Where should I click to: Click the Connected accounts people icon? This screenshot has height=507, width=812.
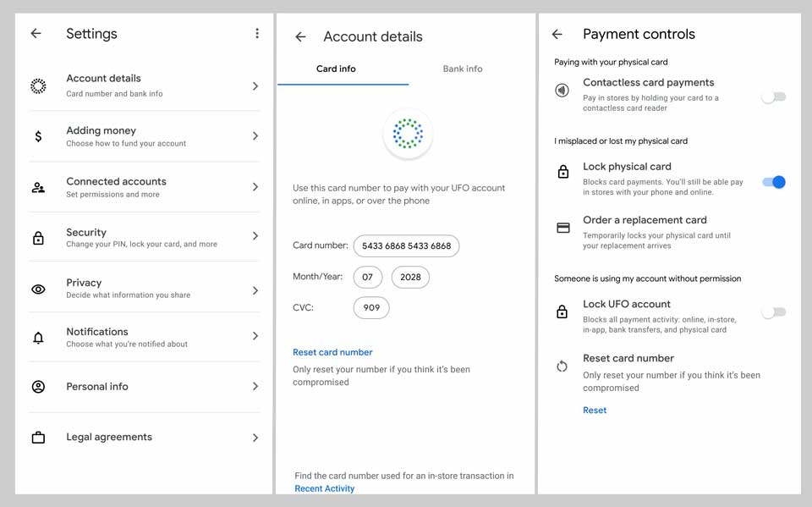coord(38,187)
